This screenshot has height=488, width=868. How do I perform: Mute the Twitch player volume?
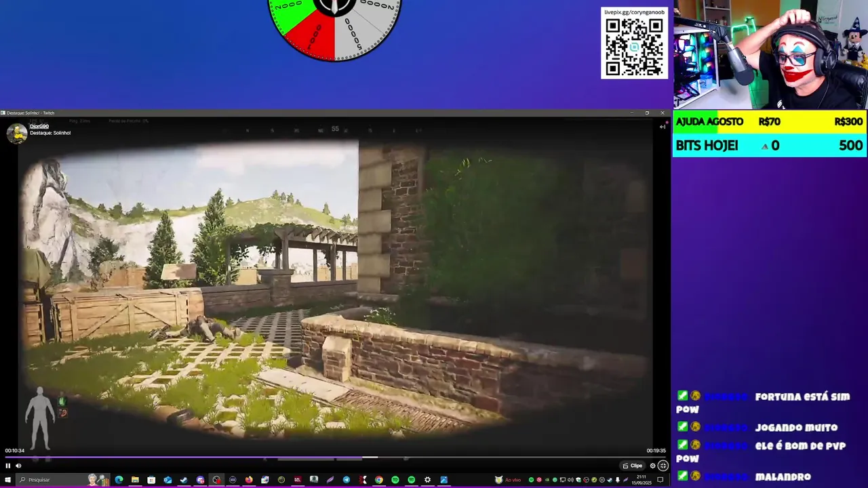click(x=18, y=466)
